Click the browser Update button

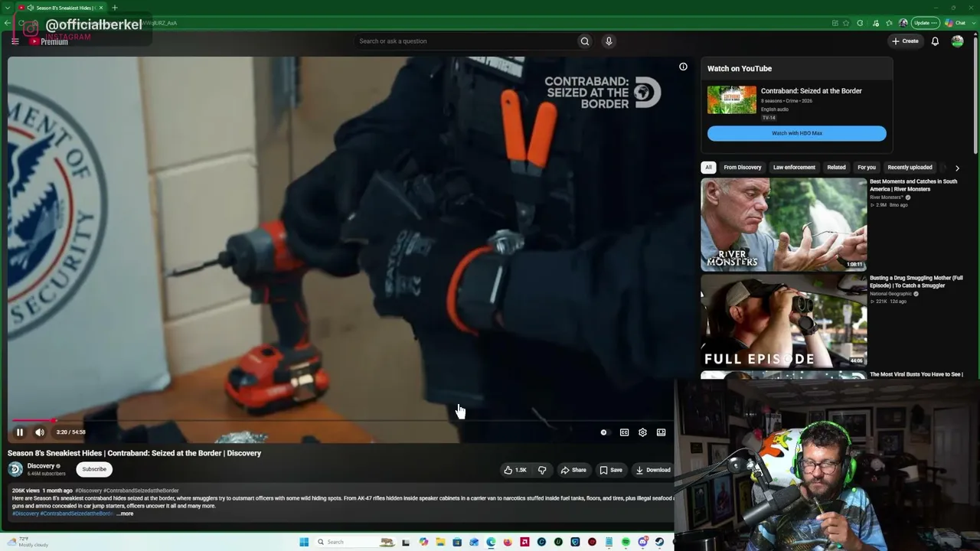click(x=924, y=23)
